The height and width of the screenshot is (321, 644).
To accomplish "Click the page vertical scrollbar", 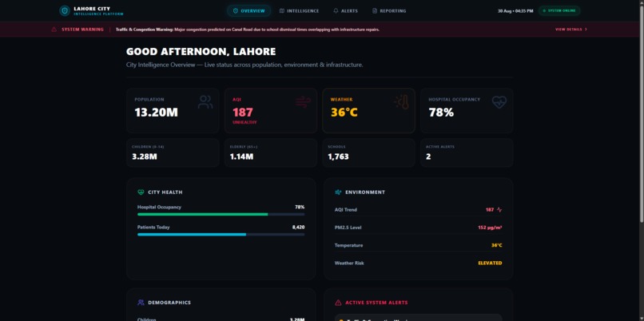I will 642,115.
